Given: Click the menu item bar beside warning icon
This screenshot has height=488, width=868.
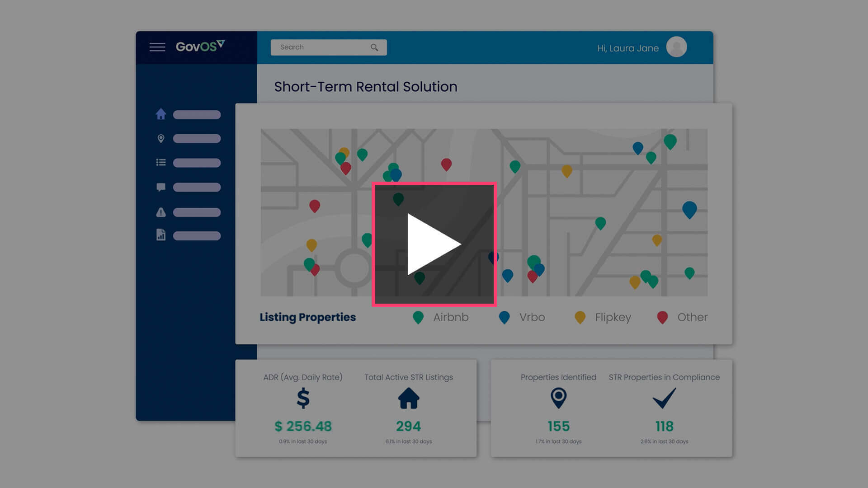Looking at the screenshot, I should coord(197,212).
